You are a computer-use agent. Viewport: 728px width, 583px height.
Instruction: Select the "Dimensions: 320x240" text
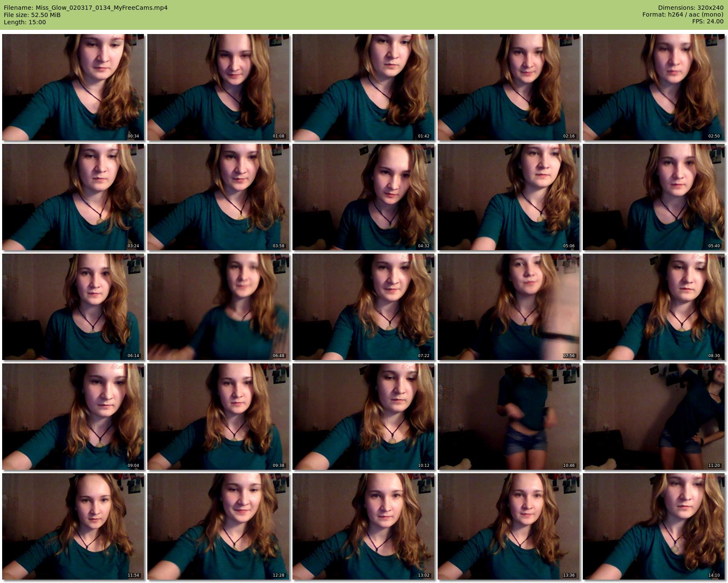(691, 8)
